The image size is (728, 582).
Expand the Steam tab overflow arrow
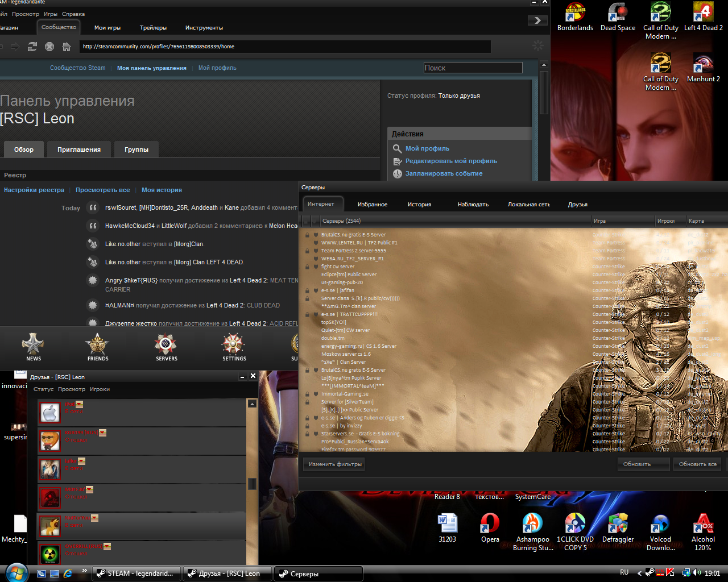[537, 20]
